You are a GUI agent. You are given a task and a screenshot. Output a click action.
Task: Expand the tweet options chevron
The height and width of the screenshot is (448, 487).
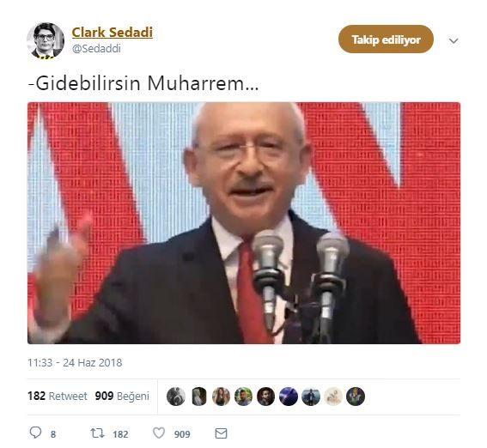(x=454, y=40)
